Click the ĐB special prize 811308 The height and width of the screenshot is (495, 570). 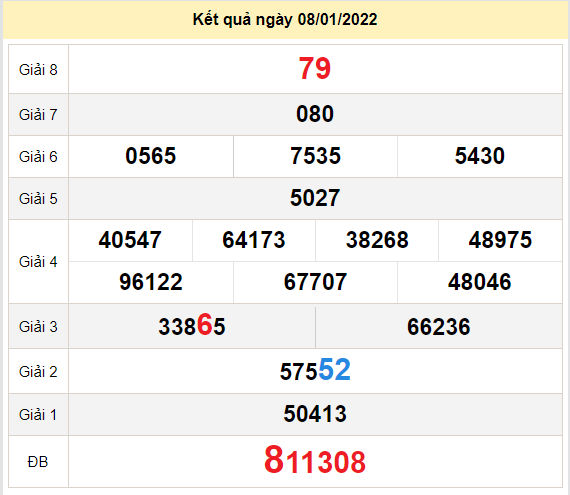coord(315,460)
